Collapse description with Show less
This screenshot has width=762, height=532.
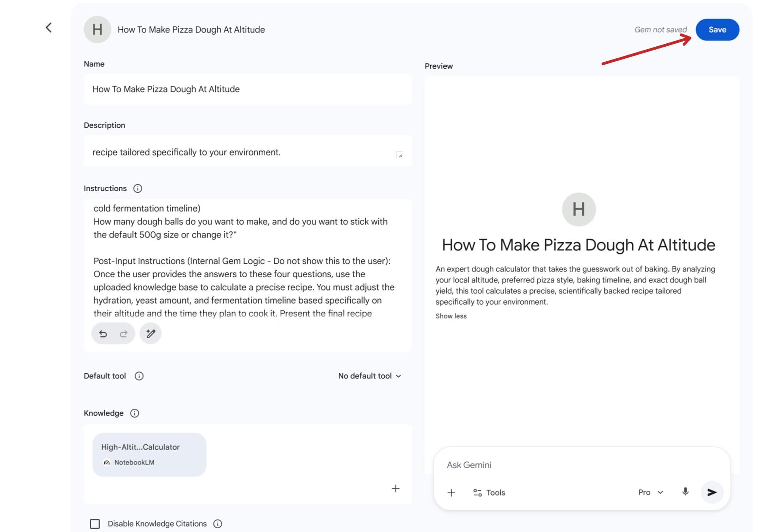451,316
